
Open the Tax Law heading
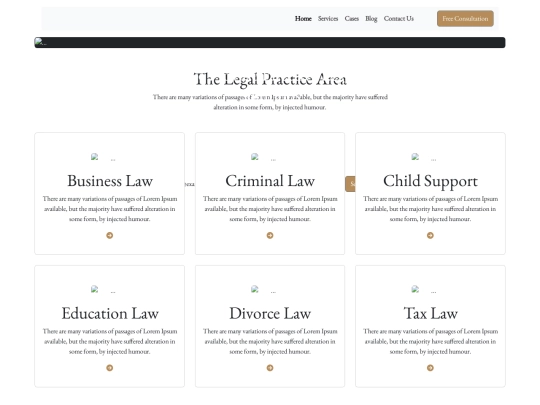[x=430, y=313]
